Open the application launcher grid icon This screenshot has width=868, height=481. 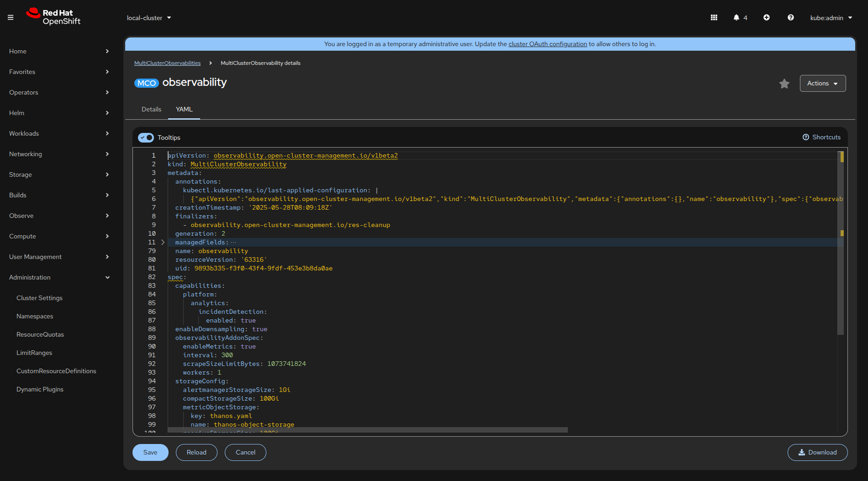(714, 18)
